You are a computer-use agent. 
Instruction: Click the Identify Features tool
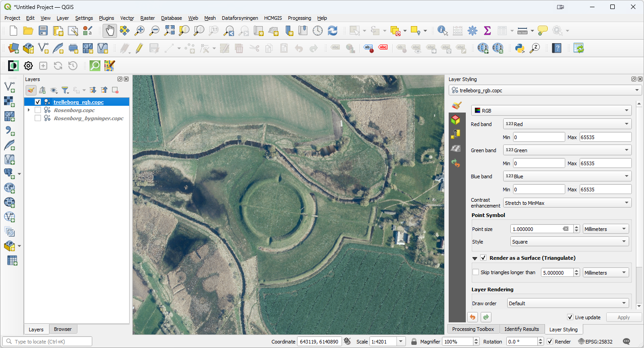click(442, 31)
